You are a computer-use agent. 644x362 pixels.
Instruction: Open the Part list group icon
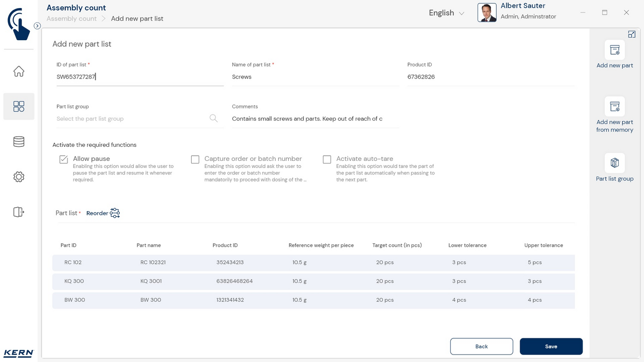pos(614,163)
